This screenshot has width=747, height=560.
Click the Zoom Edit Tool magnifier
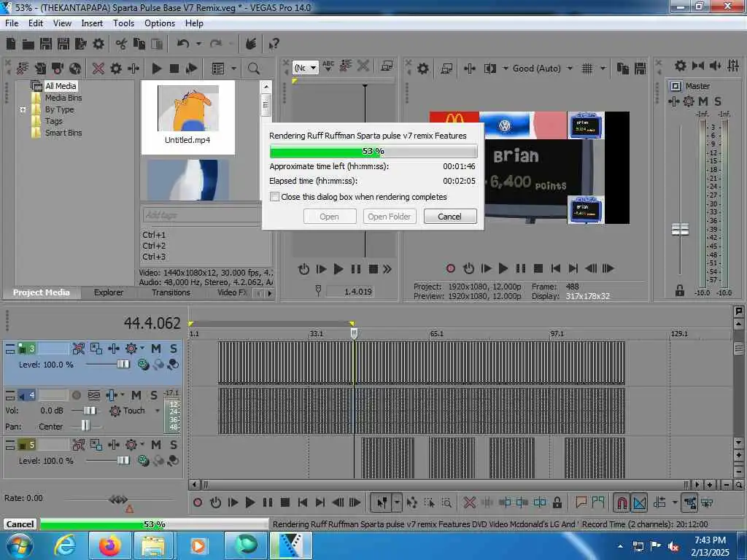click(x=447, y=502)
